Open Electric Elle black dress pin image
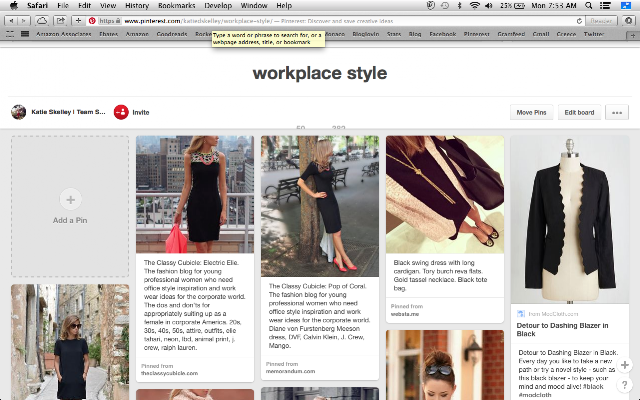 click(195, 194)
